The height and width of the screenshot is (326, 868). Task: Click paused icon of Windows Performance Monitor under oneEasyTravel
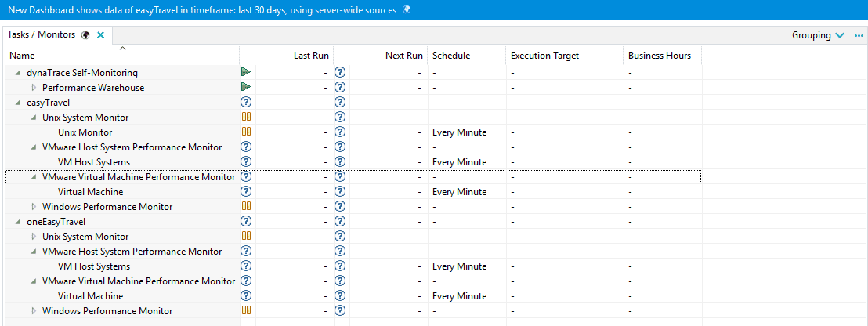pos(246,310)
